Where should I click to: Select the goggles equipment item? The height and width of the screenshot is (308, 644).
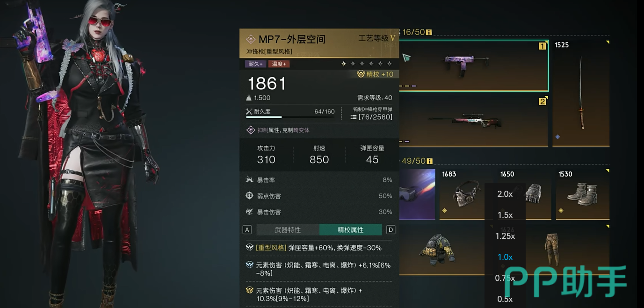coord(417,194)
